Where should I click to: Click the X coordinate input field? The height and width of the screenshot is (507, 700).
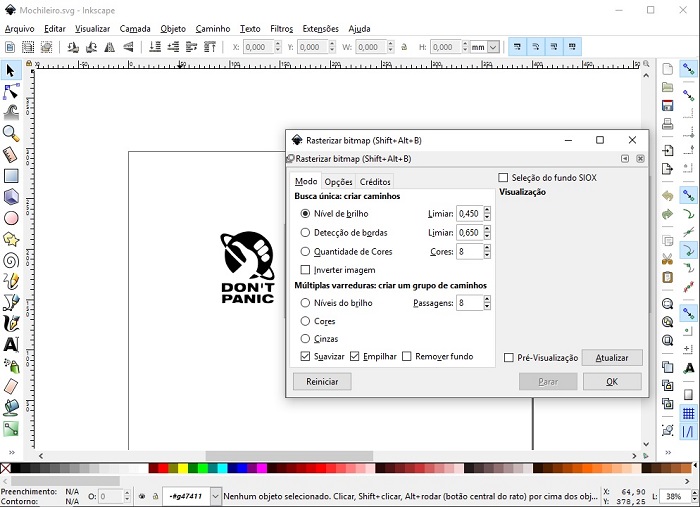click(x=258, y=47)
